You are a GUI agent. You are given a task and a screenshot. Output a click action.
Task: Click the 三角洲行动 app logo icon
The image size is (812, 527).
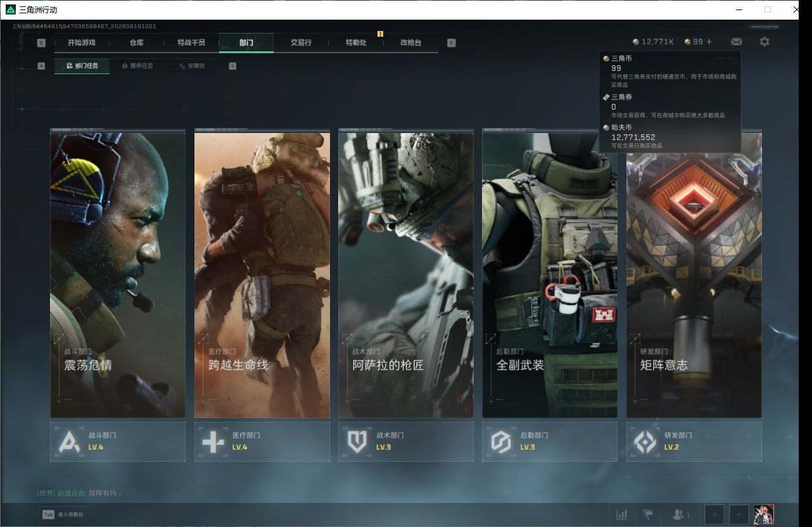tap(11, 10)
